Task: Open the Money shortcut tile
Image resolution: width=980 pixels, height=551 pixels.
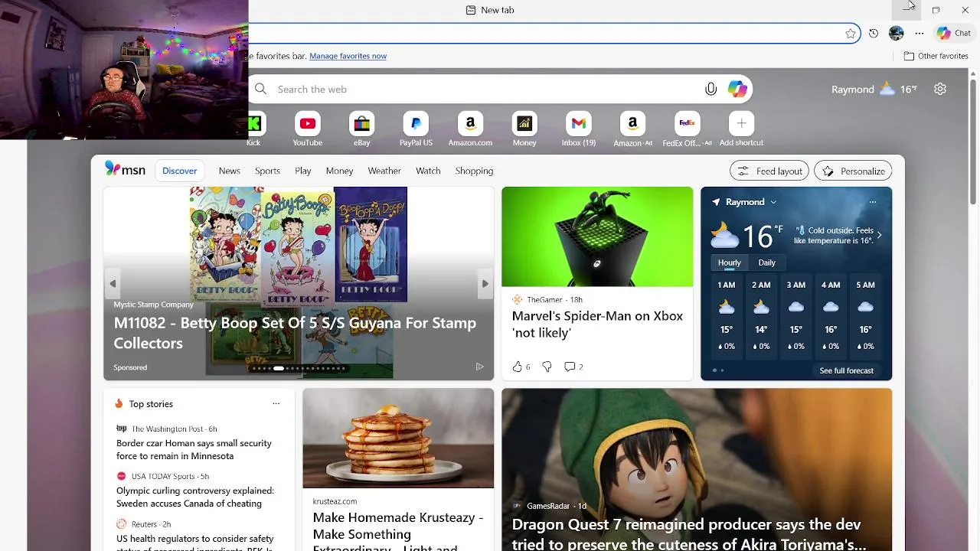Action: tap(524, 129)
